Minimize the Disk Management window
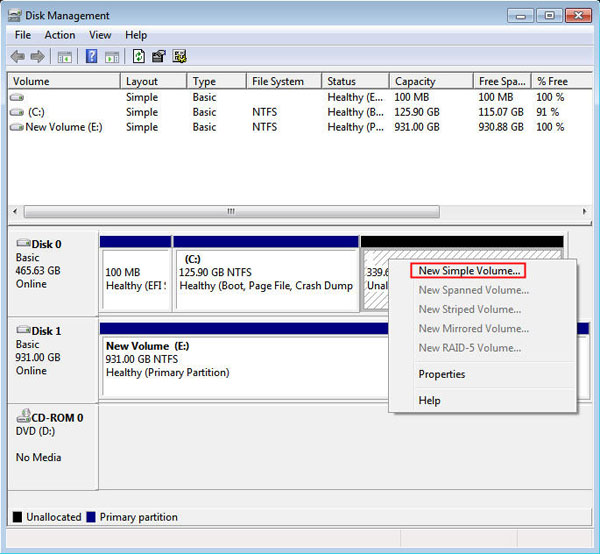Viewport: 600px width, 554px height. coord(520,16)
